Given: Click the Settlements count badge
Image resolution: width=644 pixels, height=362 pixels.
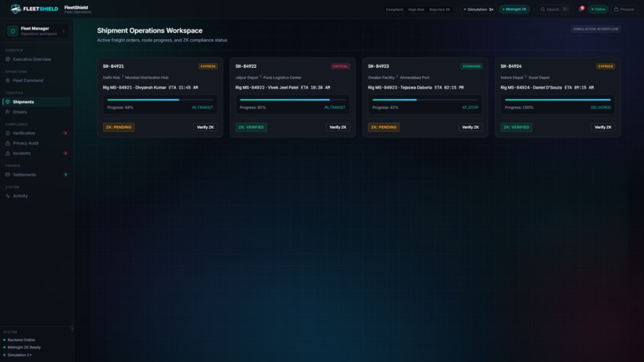Looking at the screenshot, I should 66,175.
